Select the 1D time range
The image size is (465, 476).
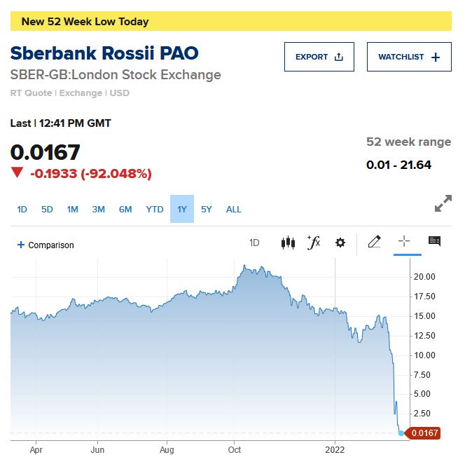[22, 209]
